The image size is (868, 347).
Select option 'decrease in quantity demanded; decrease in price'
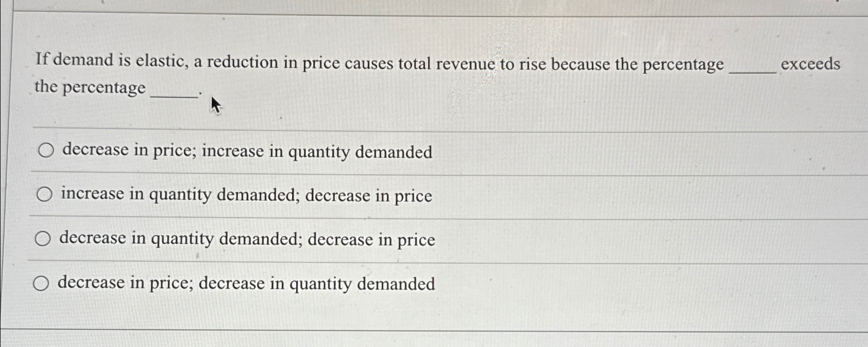247,239
